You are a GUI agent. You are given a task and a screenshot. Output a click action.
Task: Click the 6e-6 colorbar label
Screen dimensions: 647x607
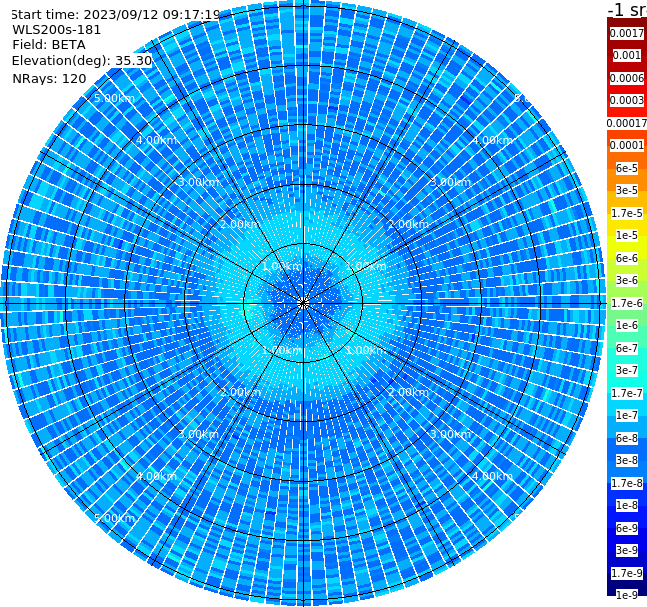627,258
